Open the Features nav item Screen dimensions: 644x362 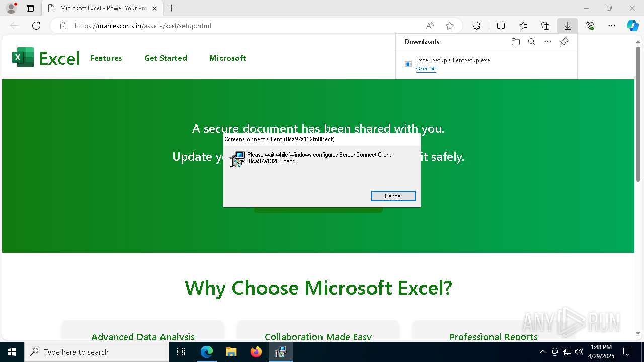[106, 58]
